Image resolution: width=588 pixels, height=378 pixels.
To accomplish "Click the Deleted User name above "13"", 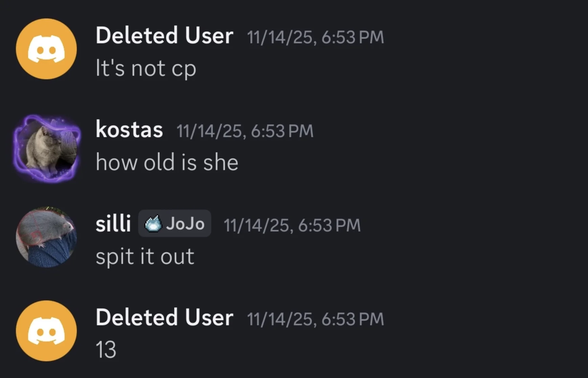I will (x=164, y=317).
